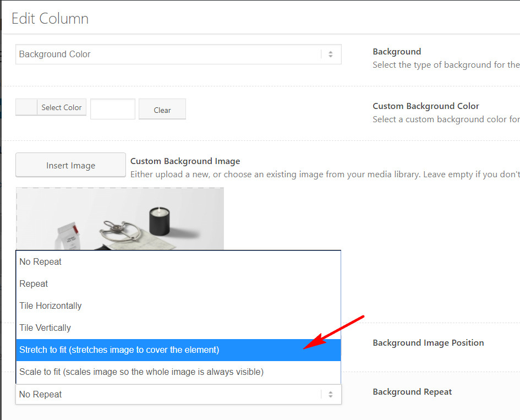Select Stretch to fit option
Screen dimensions: 520x420
tap(178, 350)
